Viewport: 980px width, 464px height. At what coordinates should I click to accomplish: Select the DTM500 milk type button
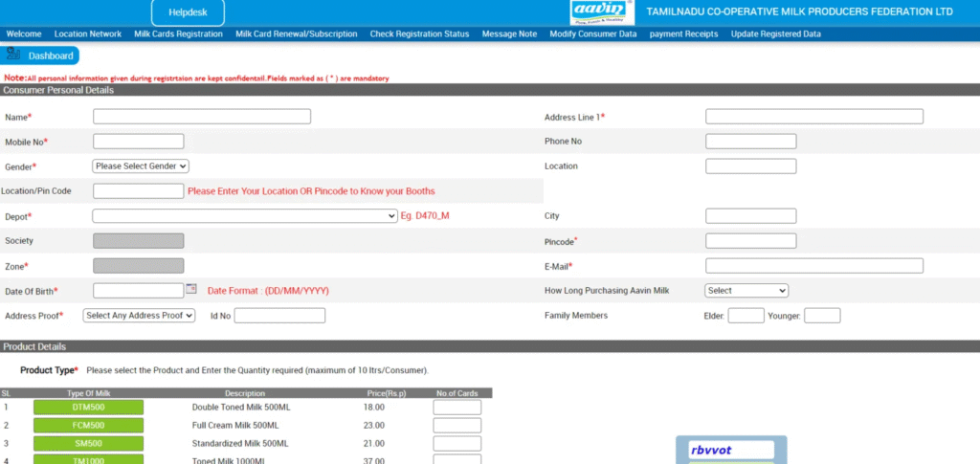click(88, 408)
